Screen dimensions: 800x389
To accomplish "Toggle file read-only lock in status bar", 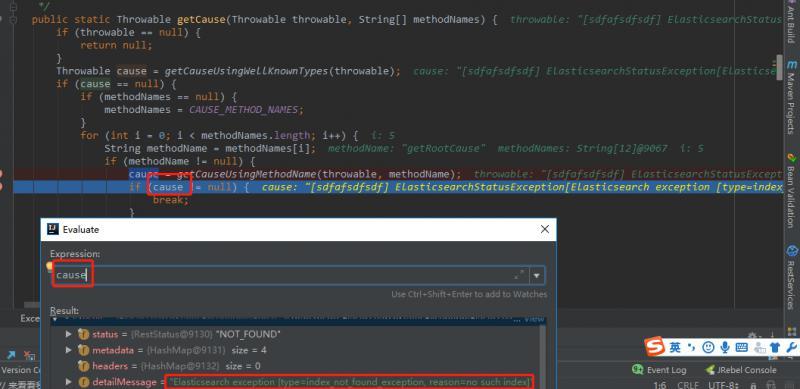I will coord(755,385).
